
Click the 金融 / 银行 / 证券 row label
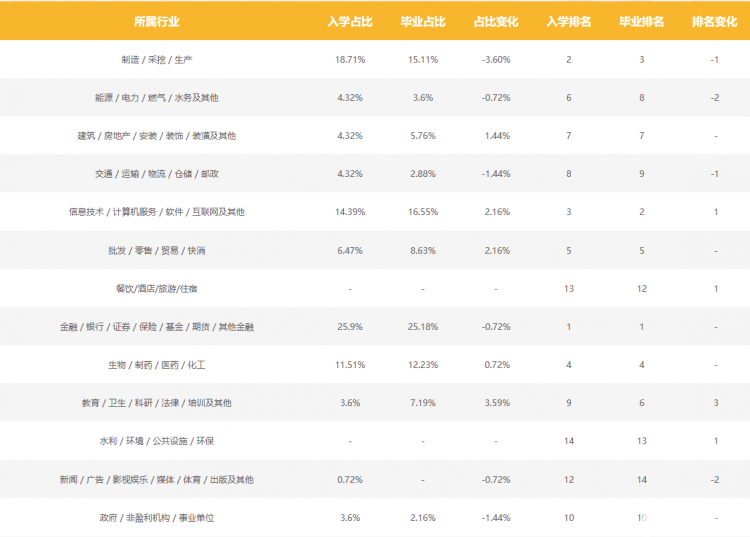156,327
